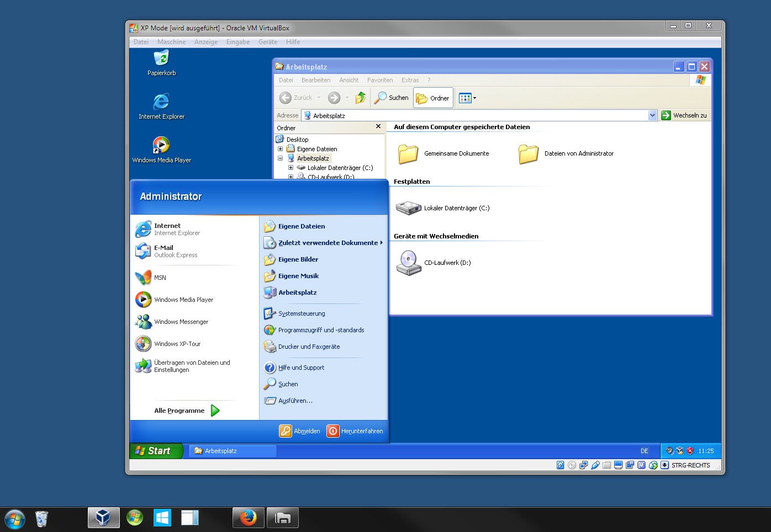Click the host key arrow icon
The width and height of the screenshot is (771, 532).
pyautogui.click(x=665, y=465)
